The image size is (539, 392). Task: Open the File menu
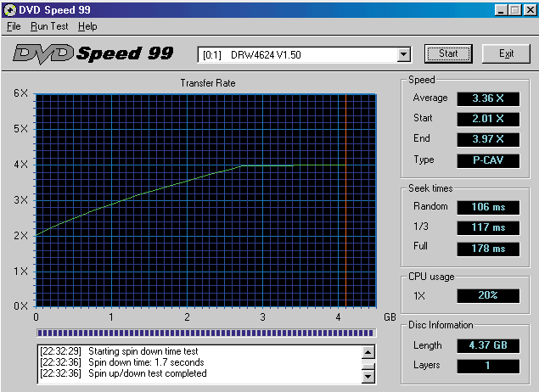[14, 26]
